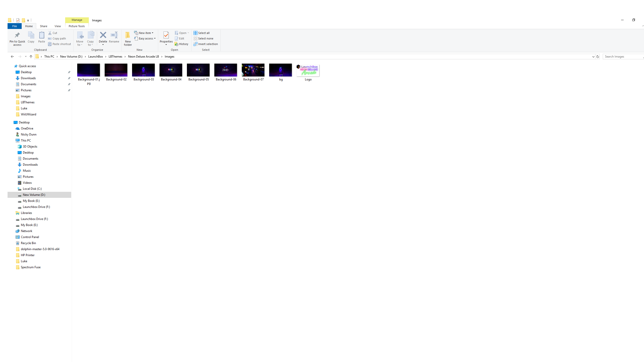This screenshot has height=362, width=644.
Task: Open Control Panel from sidebar
Action: point(30,237)
